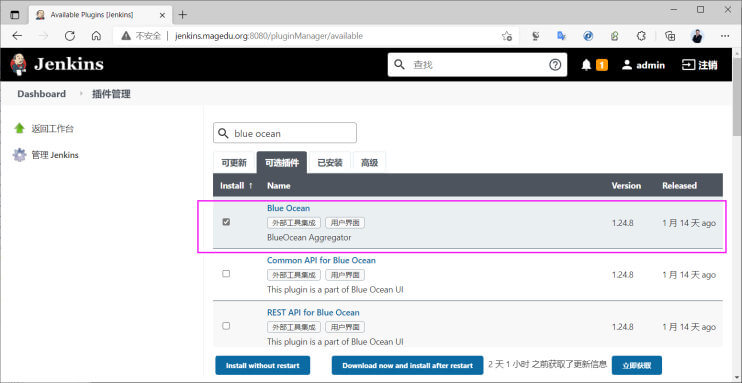Viewport: 742px width, 383px height.
Task: Click the 外部工具集成 tag on Common API row
Action: [x=294, y=275]
